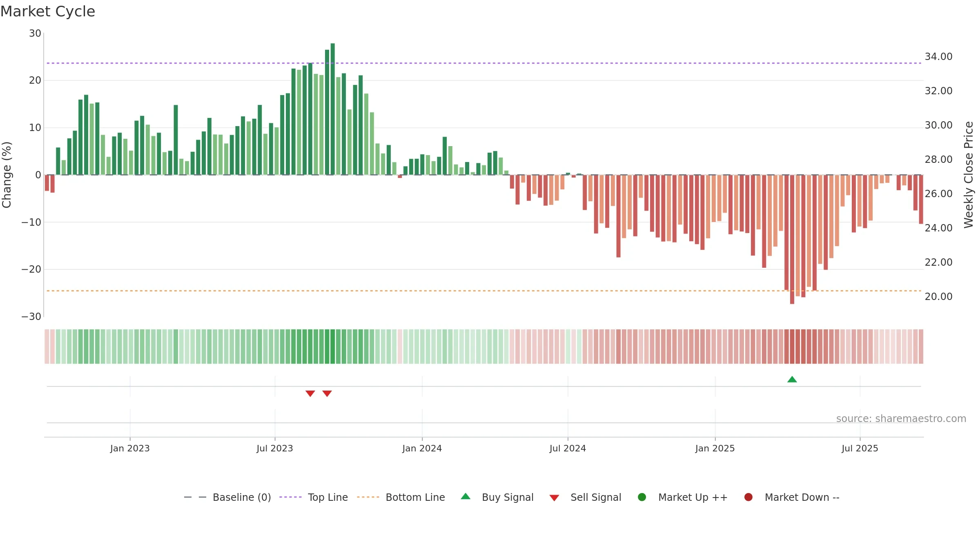
Task: Click the 20.00 price axis label
Action: coord(939,297)
